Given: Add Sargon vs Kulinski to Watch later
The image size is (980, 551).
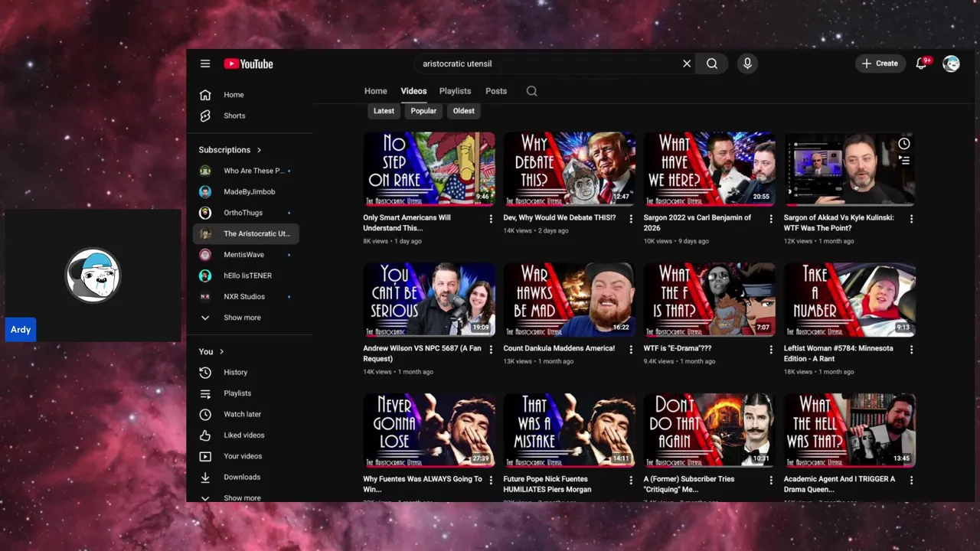Looking at the screenshot, I should coord(904,144).
